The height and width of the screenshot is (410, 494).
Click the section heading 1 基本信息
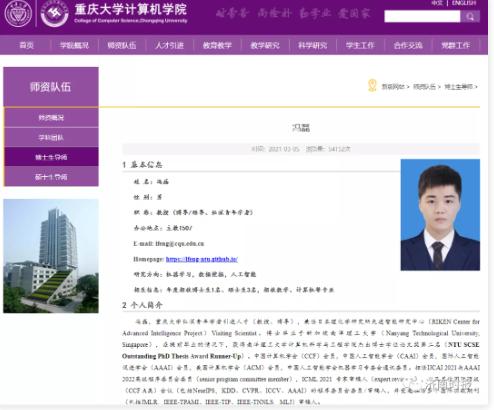142,165
